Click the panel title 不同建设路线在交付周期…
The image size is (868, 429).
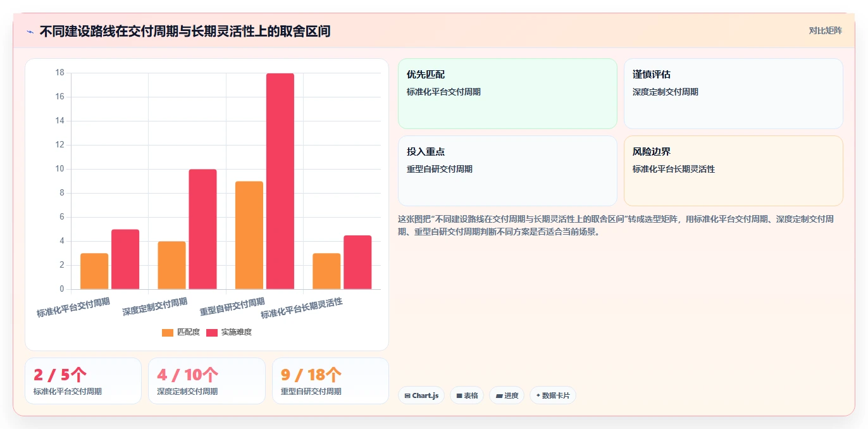click(x=185, y=31)
